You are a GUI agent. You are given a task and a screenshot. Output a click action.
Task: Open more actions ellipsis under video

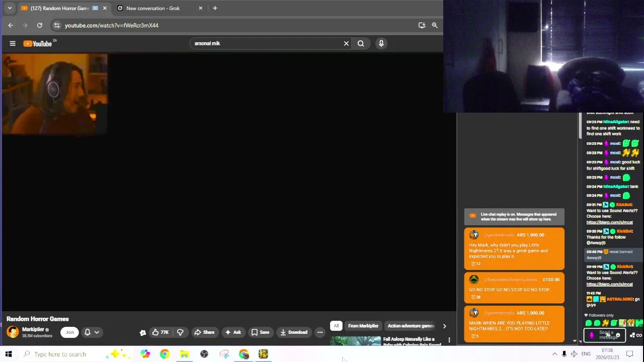point(320,332)
